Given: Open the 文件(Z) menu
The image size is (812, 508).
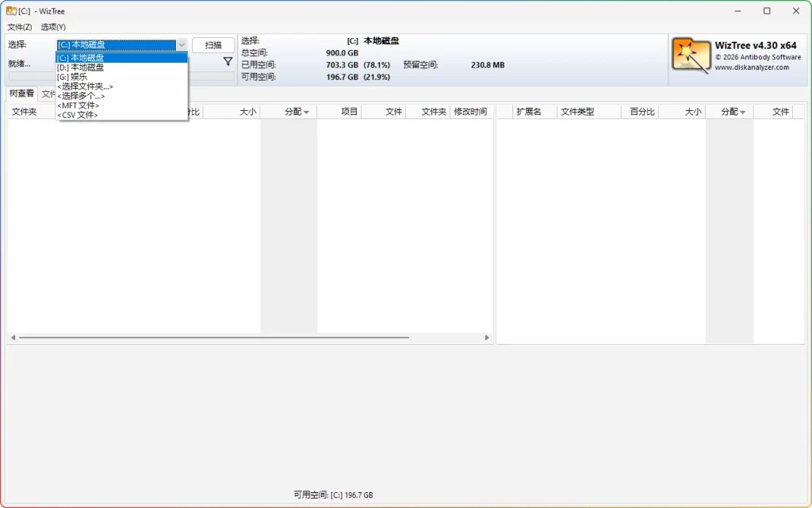Looking at the screenshot, I should 19,26.
